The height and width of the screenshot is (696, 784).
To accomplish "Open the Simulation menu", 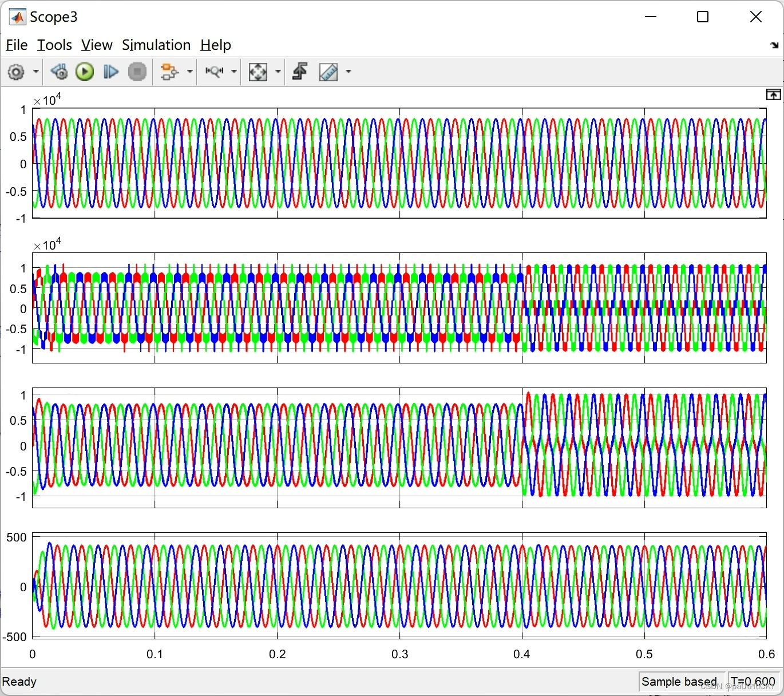I will point(156,45).
